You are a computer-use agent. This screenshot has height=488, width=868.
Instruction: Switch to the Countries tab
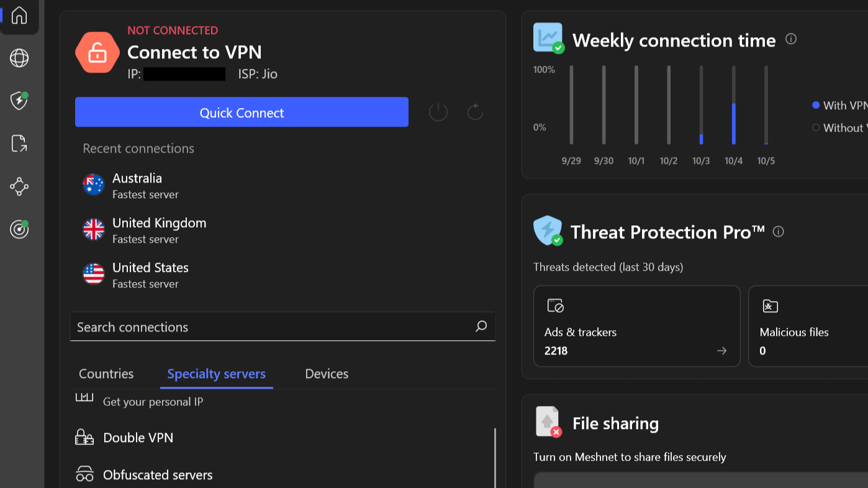point(106,374)
